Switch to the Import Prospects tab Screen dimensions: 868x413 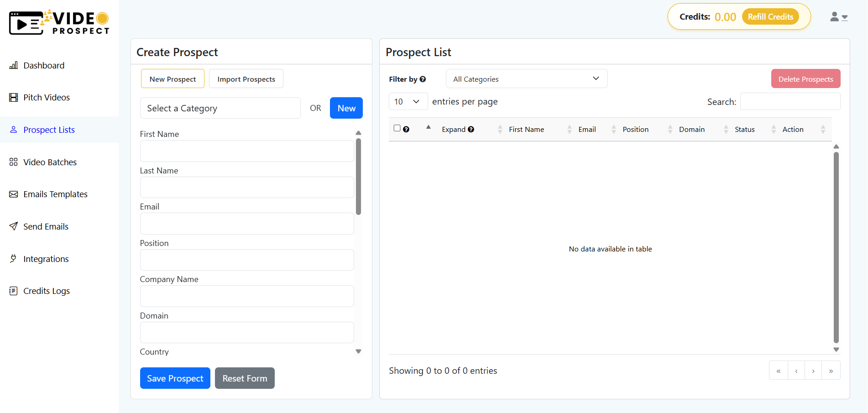coord(246,78)
